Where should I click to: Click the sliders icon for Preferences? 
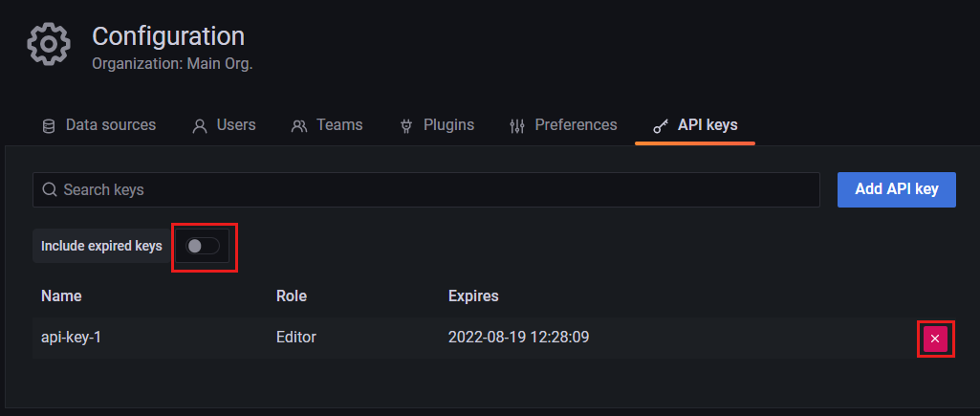pyautogui.click(x=517, y=125)
